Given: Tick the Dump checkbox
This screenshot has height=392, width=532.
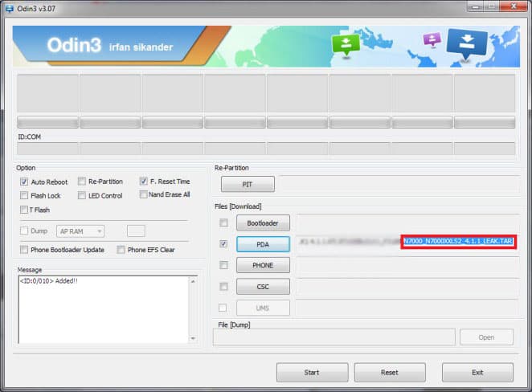Looking at the screenshot, I should 24,231.
